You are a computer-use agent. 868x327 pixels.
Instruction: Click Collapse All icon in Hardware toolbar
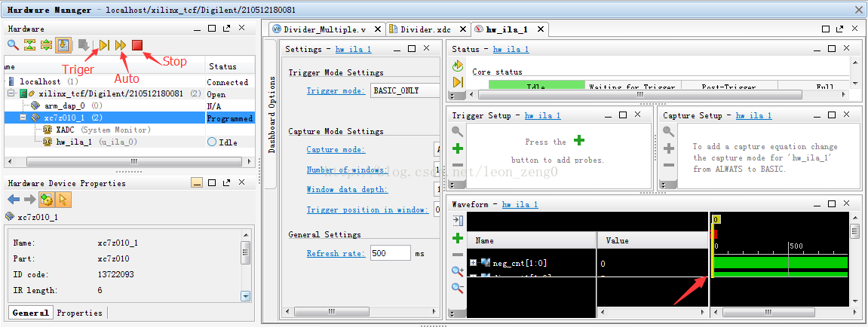click(30, 44)
